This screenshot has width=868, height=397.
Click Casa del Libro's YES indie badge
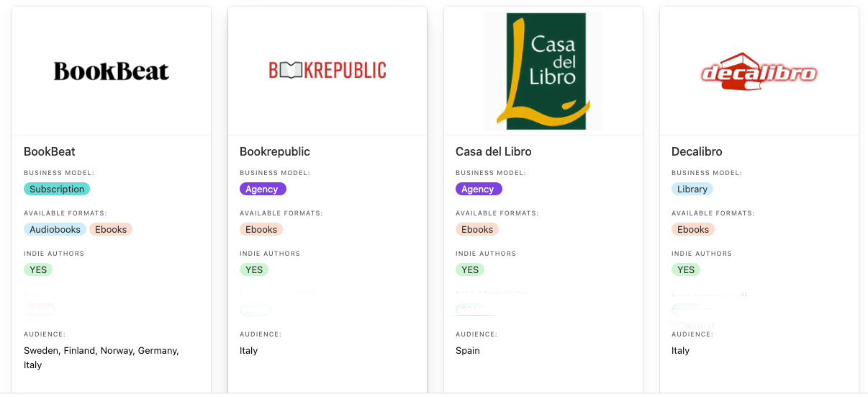pos(470,269)
